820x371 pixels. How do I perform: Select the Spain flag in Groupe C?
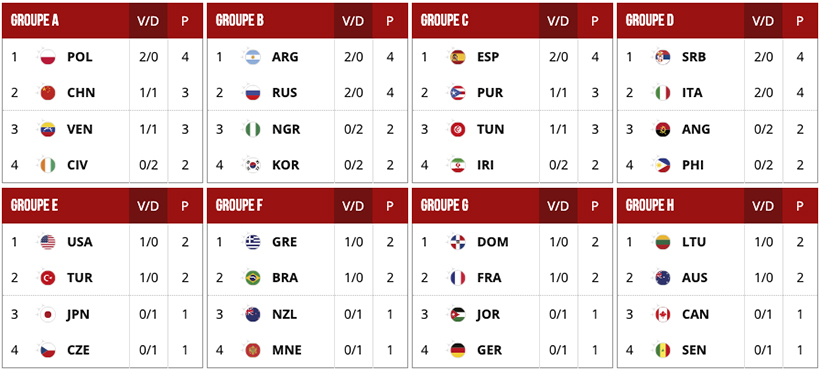coord(458,57)
